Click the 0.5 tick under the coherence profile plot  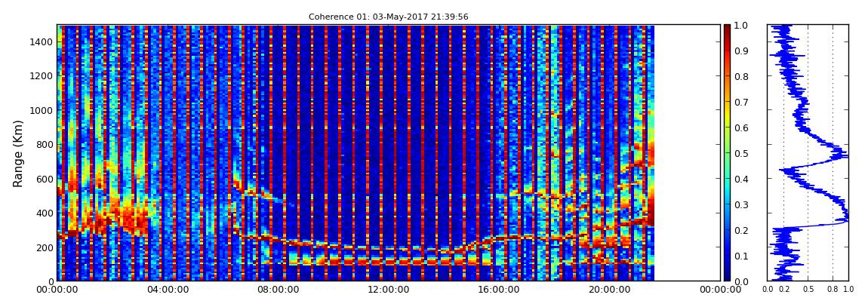(808, 290)
